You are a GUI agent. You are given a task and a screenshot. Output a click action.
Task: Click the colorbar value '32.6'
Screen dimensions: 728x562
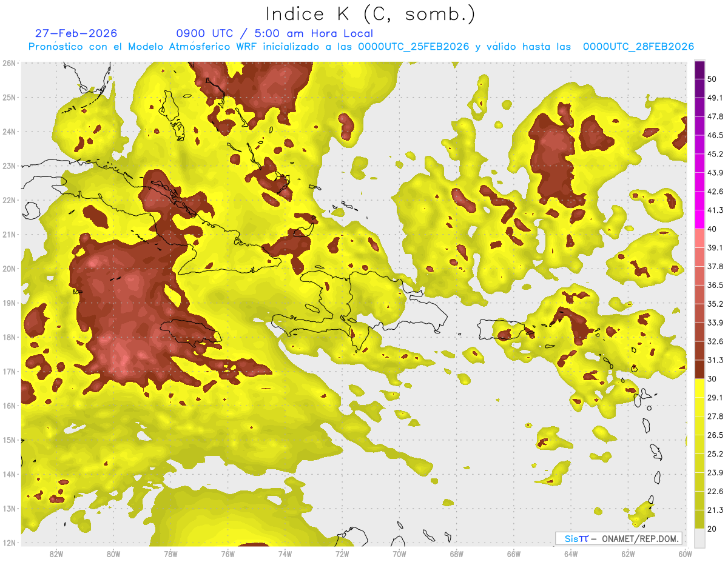715,341
